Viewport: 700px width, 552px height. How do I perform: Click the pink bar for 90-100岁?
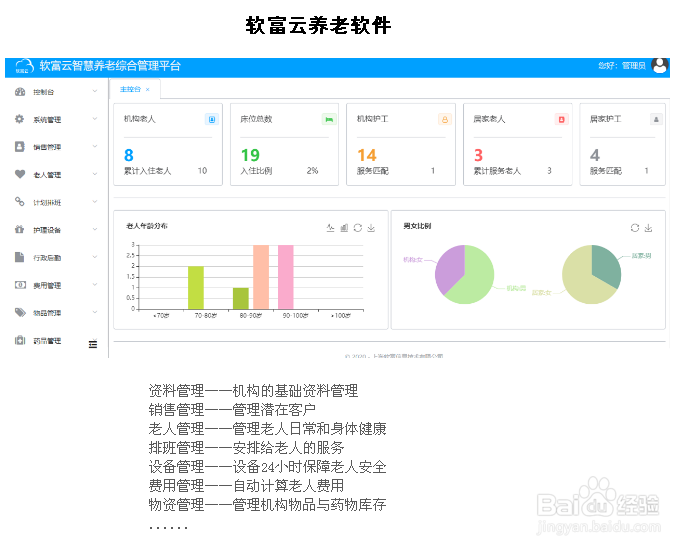click(x=286, y=277)
